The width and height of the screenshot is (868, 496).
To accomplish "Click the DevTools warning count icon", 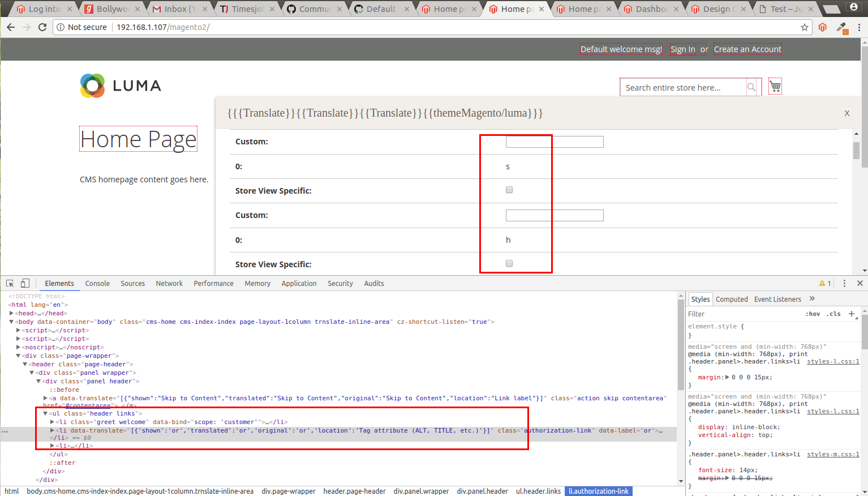I will tap(825, 283).
